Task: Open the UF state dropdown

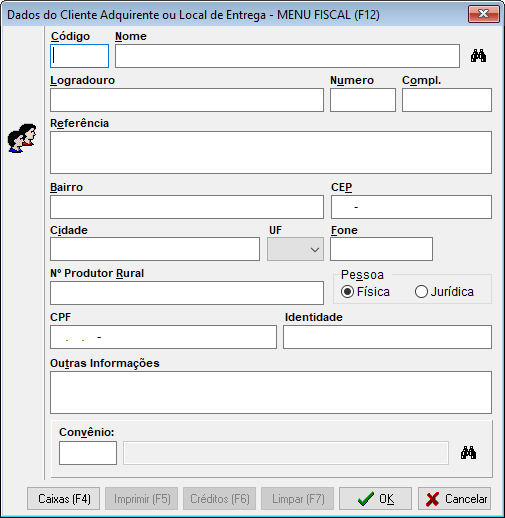Action: click(295, 249)
